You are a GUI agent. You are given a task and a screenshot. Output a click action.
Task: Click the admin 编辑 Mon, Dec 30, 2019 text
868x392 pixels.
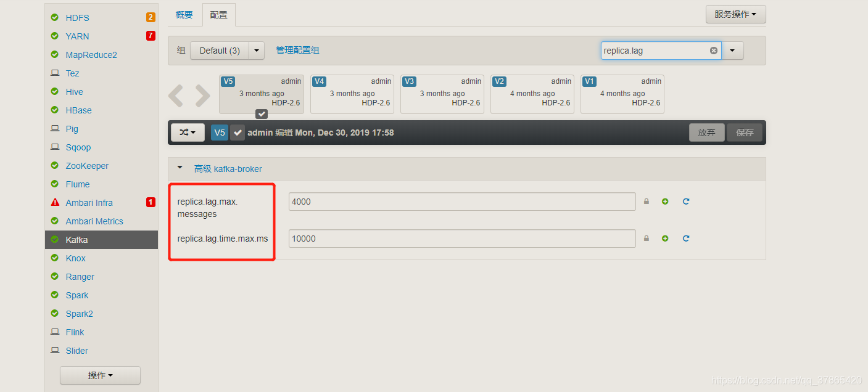[x=320, y=133]
